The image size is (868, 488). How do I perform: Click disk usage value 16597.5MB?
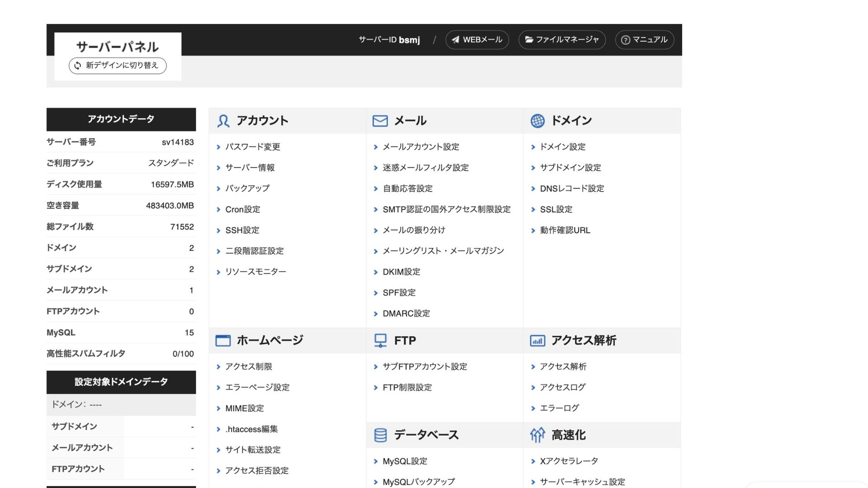pyautogui.click(x=172, y=184)
